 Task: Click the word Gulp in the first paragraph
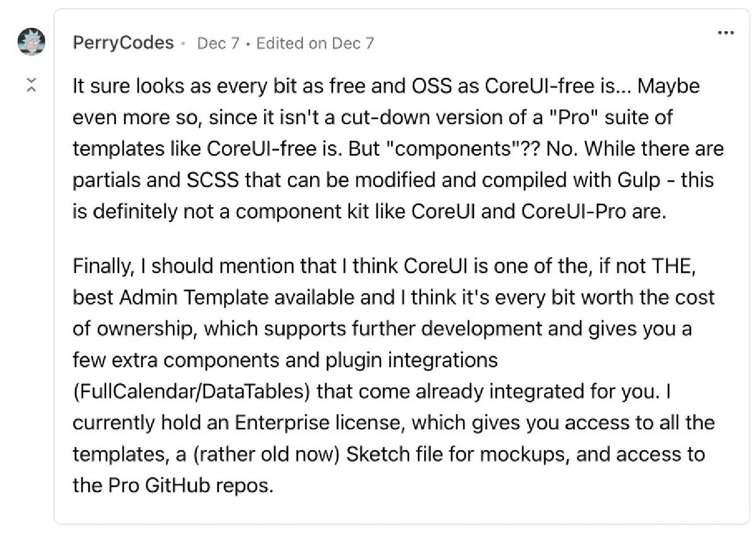pyautogui.click(x=639, y=181)
